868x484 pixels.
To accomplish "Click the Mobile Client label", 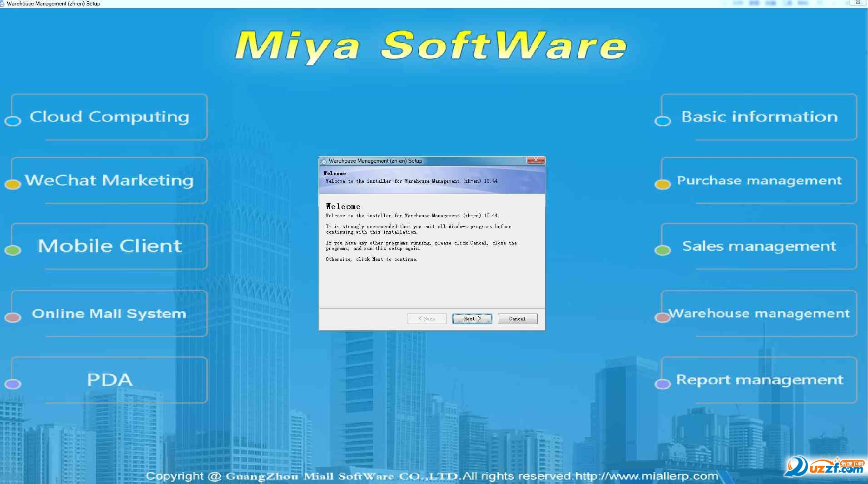I will 109,246.
